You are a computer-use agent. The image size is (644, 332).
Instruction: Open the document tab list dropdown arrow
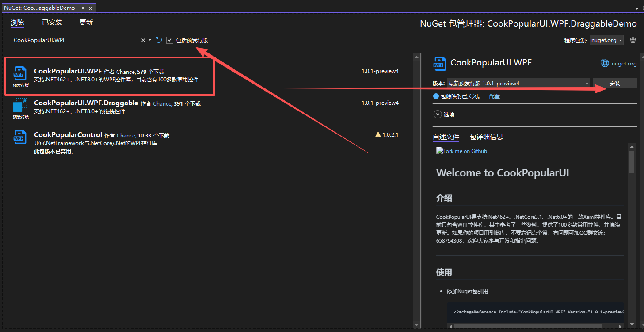pyautogui.click(x=637, y=8)
